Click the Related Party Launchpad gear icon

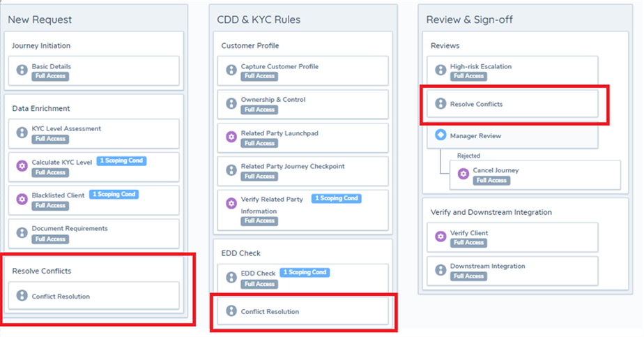[x=231, y=137]
